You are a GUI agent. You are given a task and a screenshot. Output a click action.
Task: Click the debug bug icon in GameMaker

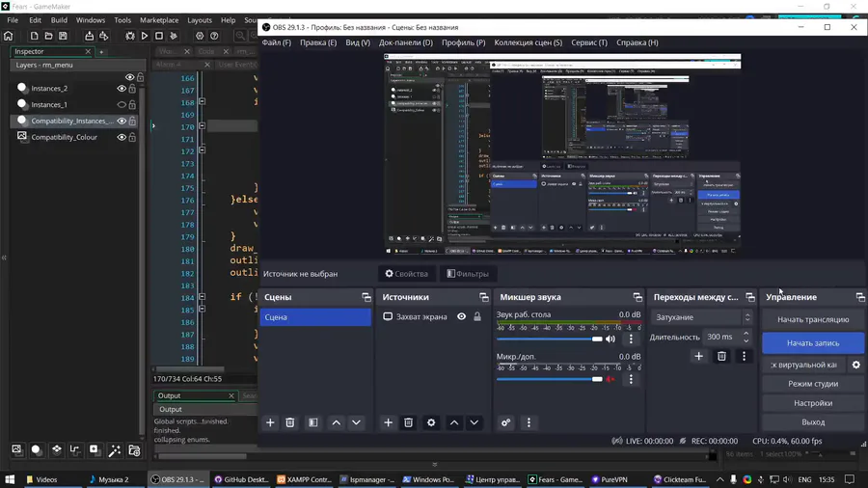[x=130, y=36]
